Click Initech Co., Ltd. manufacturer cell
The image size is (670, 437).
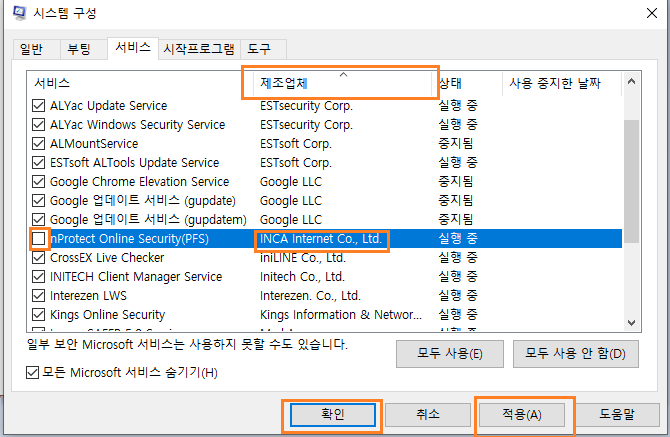(302, 277)
